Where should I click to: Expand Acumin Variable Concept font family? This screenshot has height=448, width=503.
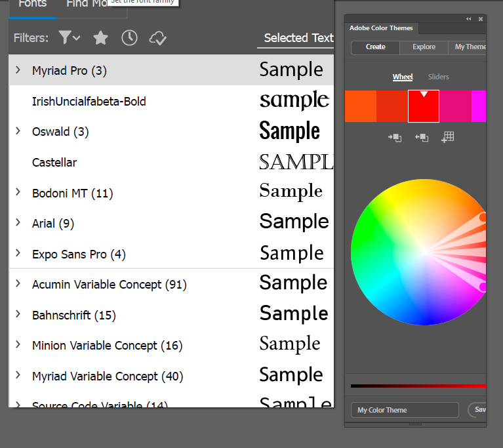18,284
